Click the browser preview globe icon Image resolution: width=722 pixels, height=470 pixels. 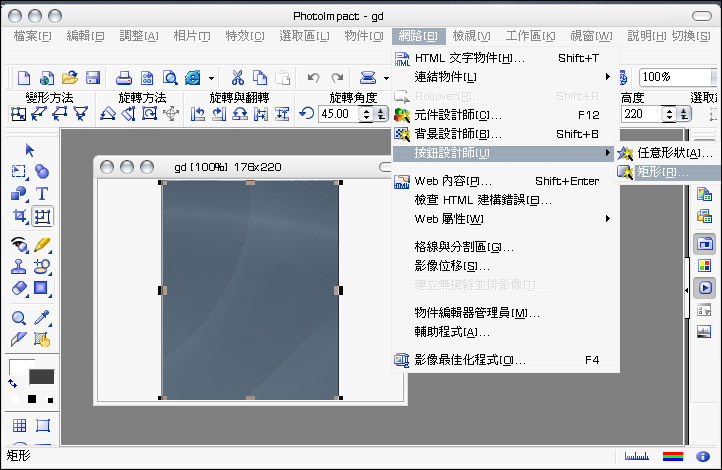coord(192,78)
